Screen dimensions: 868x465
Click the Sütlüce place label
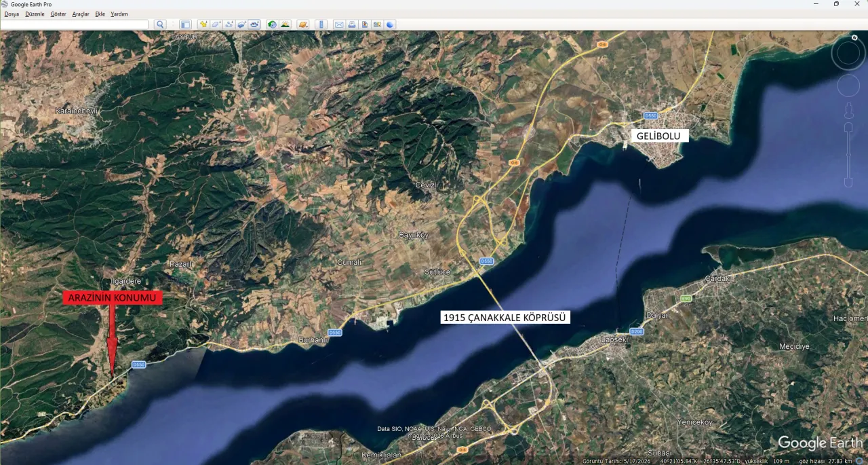(437, 272)
